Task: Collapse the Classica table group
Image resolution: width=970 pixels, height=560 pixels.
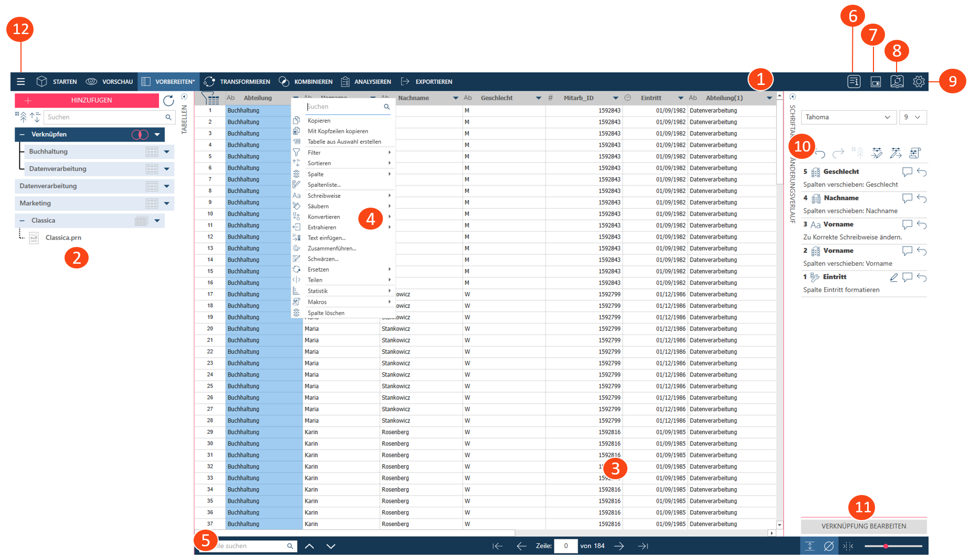Action: [22, 221]
